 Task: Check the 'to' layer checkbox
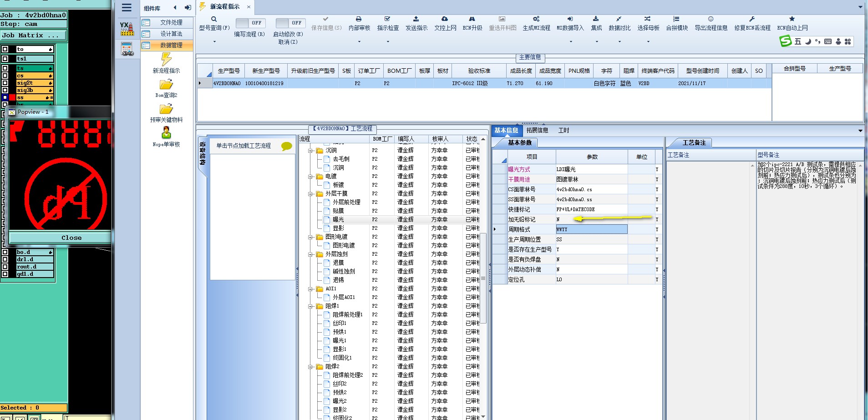point(5,49)
